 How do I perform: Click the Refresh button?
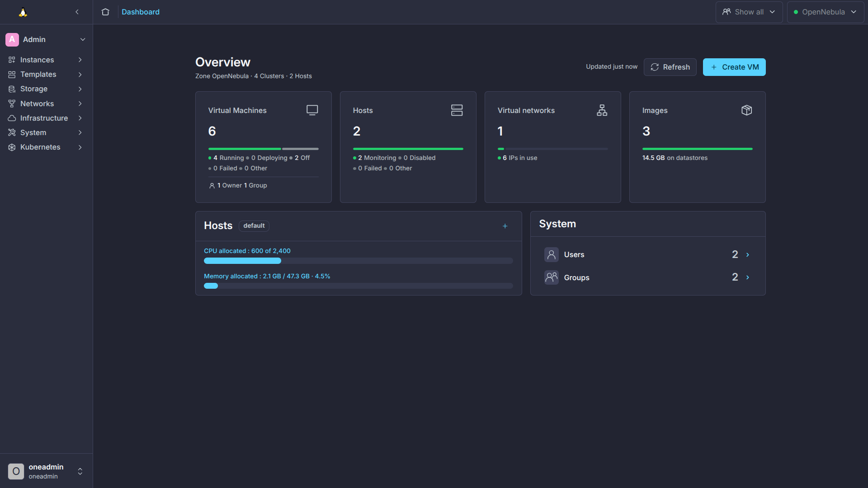(670, 67)
